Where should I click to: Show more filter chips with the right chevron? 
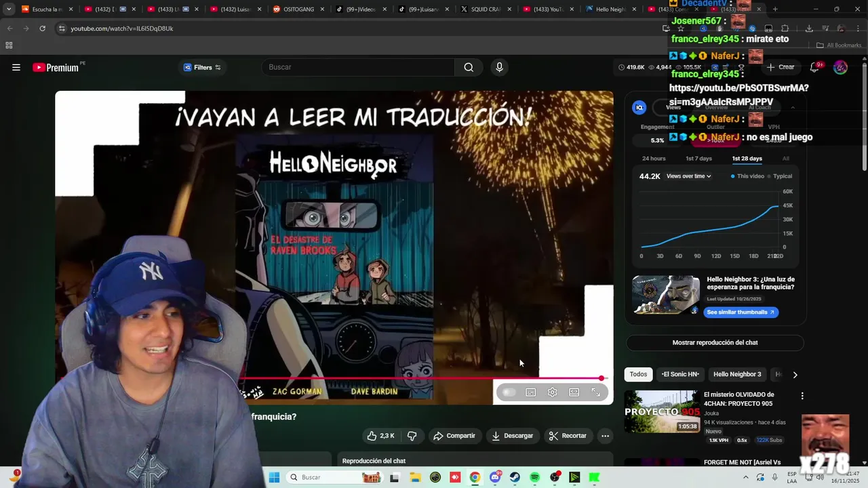pyautogui.click(x=795, y=374)
